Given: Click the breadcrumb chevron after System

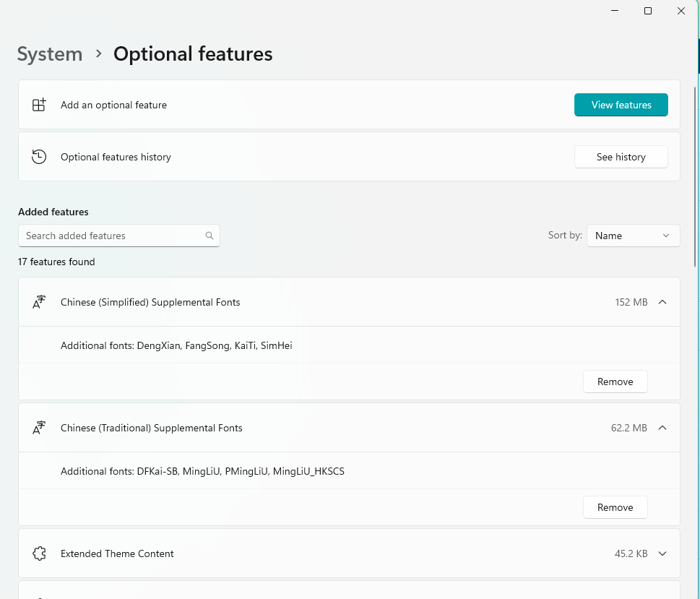Looking at the screenshot, I should (99, 54).
